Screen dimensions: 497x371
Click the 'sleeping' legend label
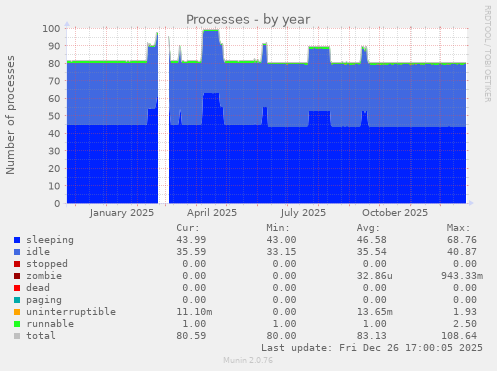click(50, 240)
